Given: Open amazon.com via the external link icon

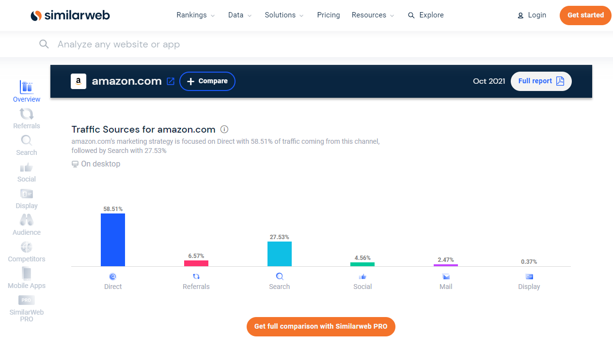Looking at the screenshot, I should 170,81.
